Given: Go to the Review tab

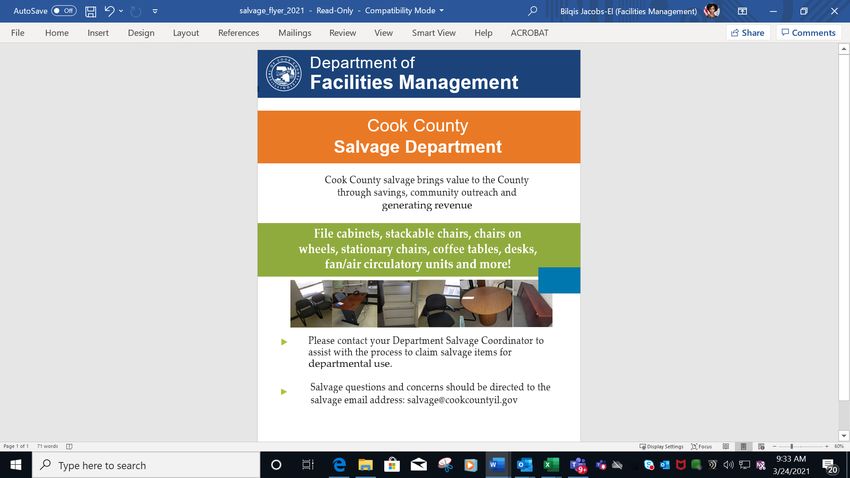Looking at the screenshot, I should pos(343,33).
